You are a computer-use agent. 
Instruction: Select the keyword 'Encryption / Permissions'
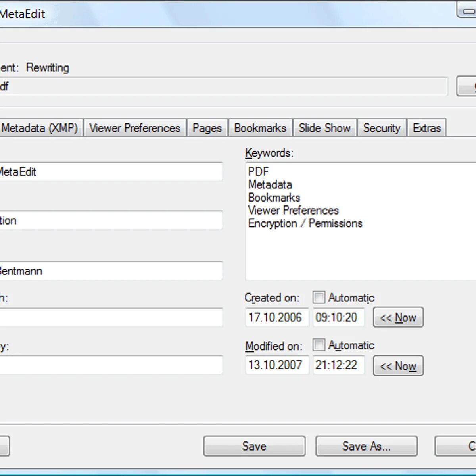coord(305,224)
